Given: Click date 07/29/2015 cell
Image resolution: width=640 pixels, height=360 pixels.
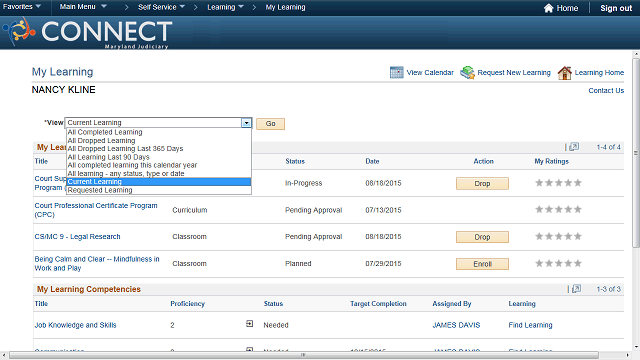Looking at the screenshot, I should 383,264.
